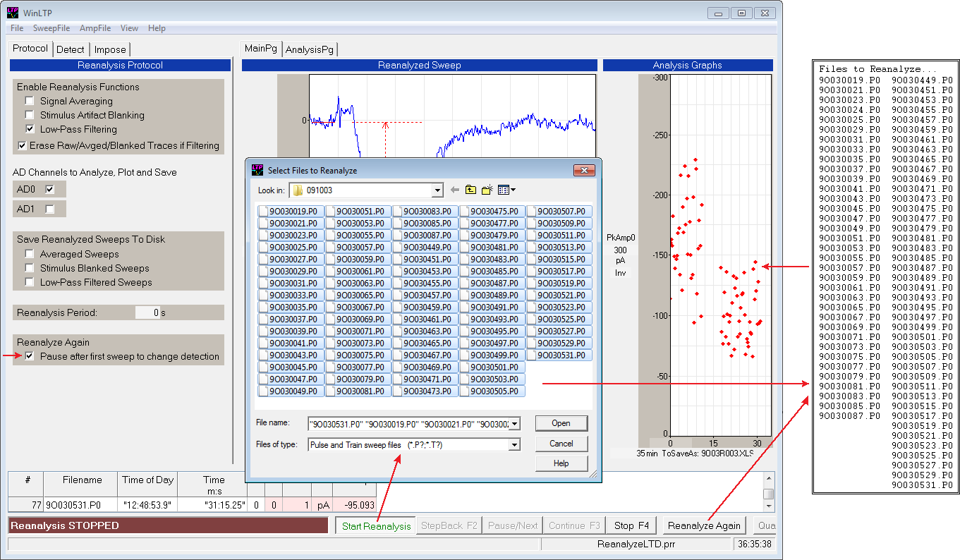960x560 pixels.
Task: Open the File menu
Action: tap(17, 28)
